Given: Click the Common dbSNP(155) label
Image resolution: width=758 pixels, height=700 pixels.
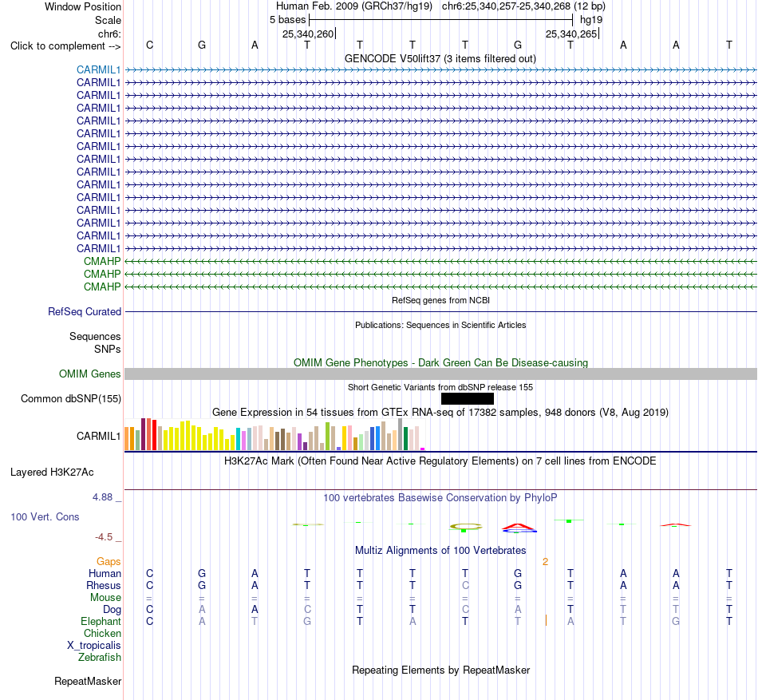Looking at the screenshot, I should [70, 398].
